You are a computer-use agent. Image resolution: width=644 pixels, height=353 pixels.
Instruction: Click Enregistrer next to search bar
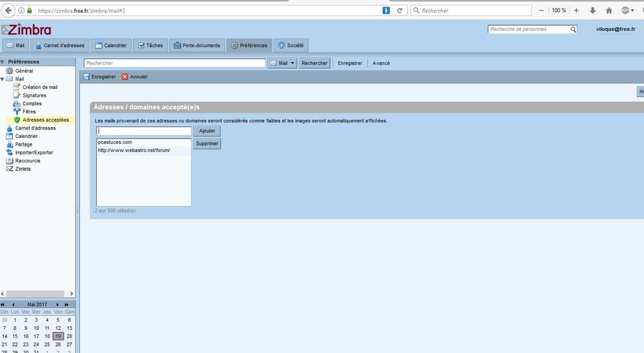coord(350,63)
